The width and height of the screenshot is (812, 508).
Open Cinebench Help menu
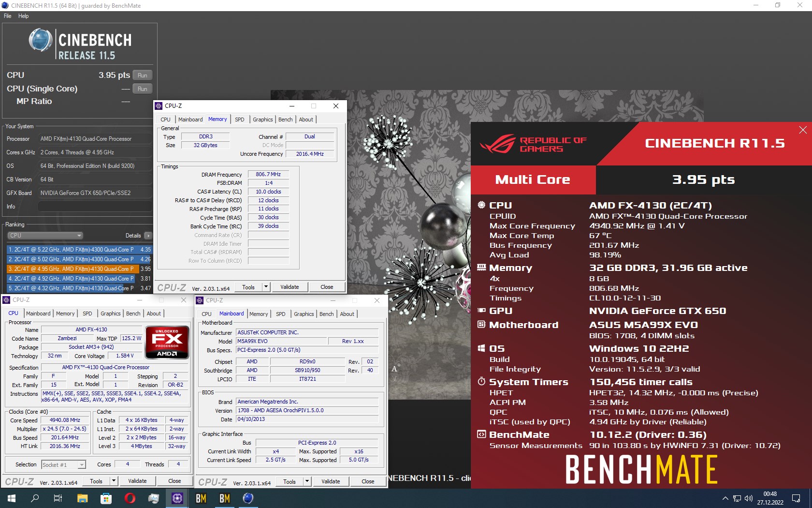(x=24, y=16)
